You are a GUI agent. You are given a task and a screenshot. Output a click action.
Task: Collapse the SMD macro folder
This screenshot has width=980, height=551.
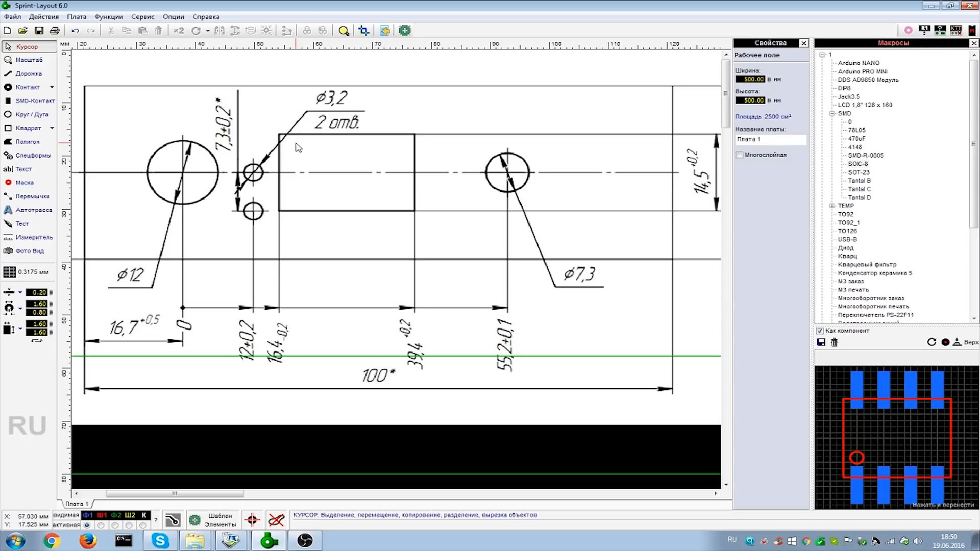(x=832, y=113)
